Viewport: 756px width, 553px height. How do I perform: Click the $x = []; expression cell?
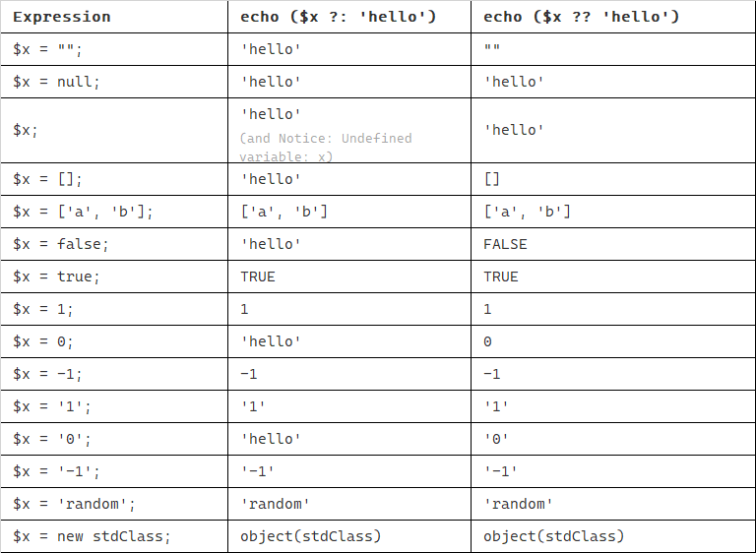point(114,179)
